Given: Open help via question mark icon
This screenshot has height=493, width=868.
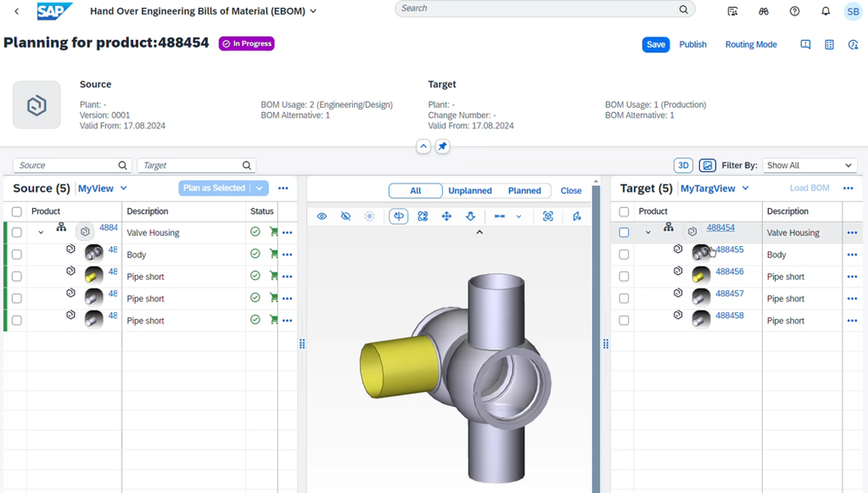Looking at the screenshot, I should [x=794, y=11].
